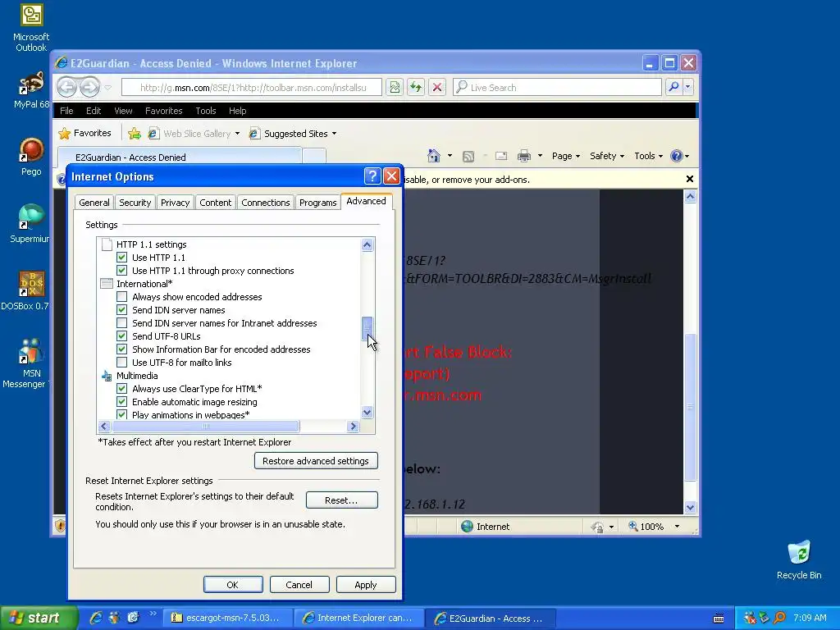Uncheck Use HTTP 1.1
840x630 pixels.
click(x=121, y=257)
